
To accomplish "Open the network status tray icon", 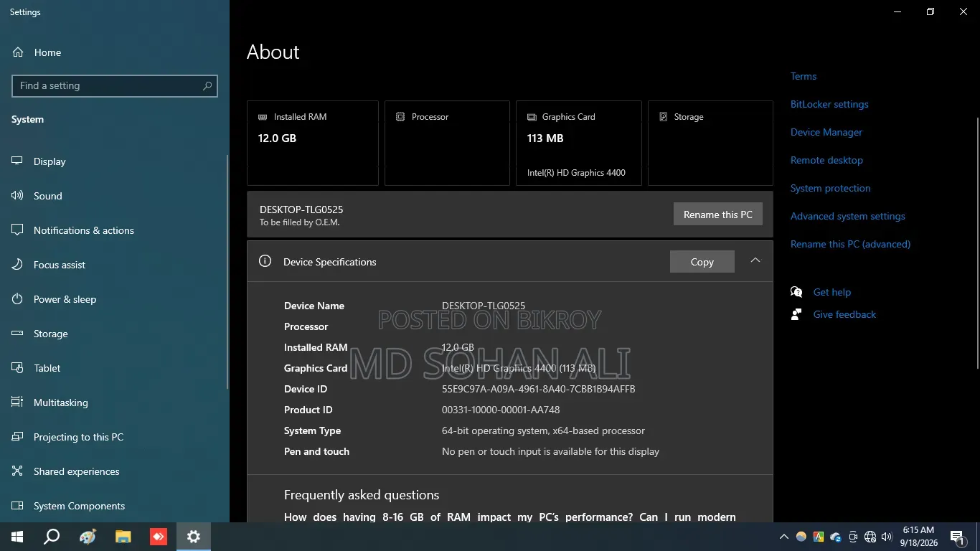I will 870,537.
